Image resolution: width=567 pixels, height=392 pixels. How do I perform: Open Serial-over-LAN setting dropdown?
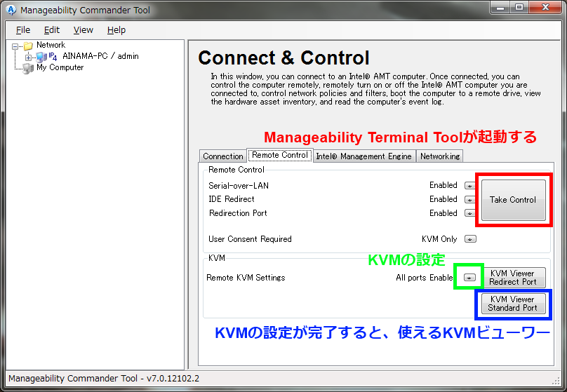tap(469, 186)
